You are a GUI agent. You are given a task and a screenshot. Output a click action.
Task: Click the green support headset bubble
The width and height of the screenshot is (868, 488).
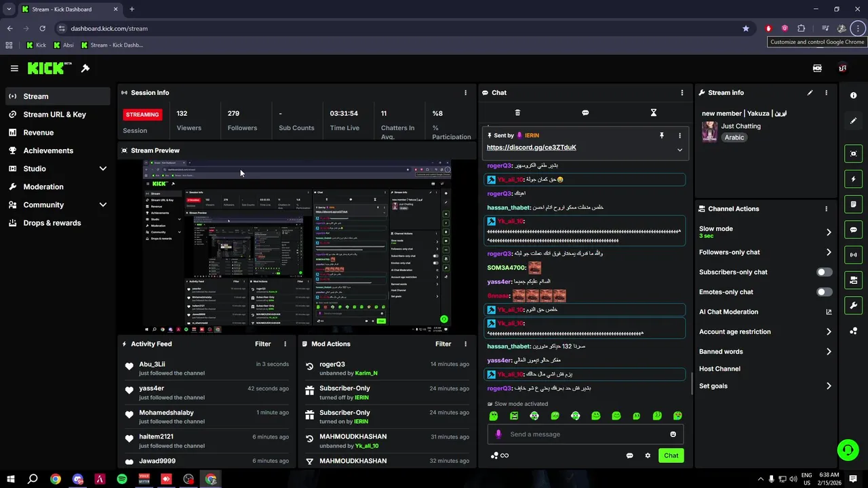[x=847, y=449]
